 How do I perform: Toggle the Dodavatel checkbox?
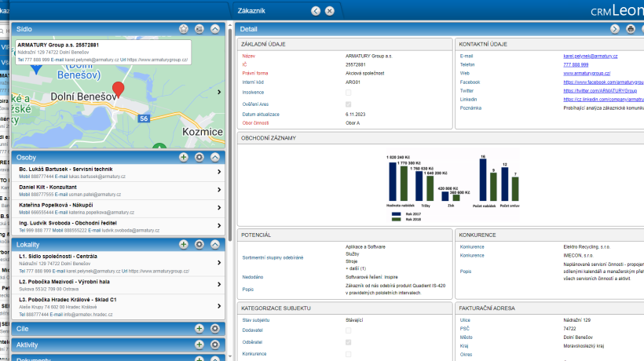coord(348,330)
